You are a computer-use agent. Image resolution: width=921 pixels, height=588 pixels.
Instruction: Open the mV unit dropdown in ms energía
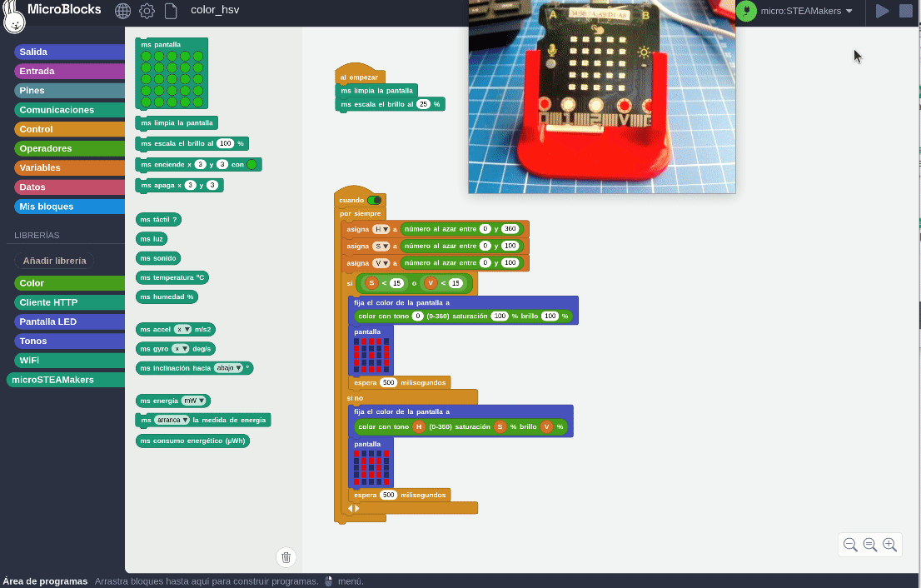coord(193,401)
